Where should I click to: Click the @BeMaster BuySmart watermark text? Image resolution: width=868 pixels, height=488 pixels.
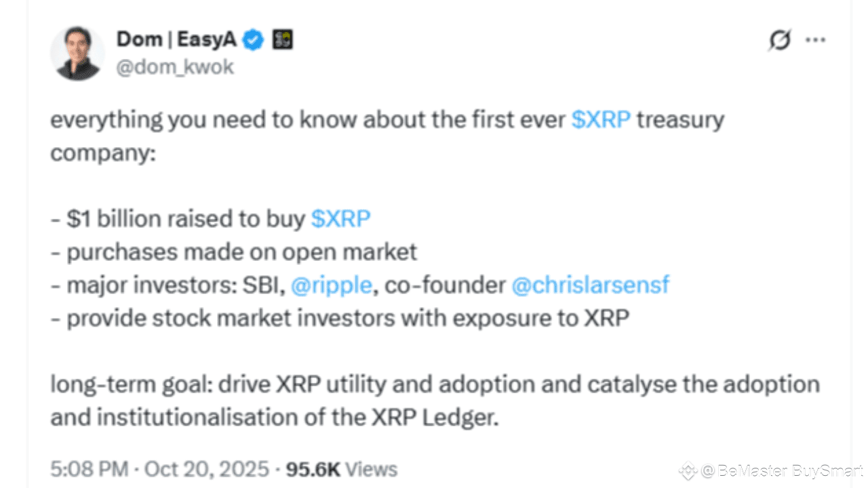[782, 470]
